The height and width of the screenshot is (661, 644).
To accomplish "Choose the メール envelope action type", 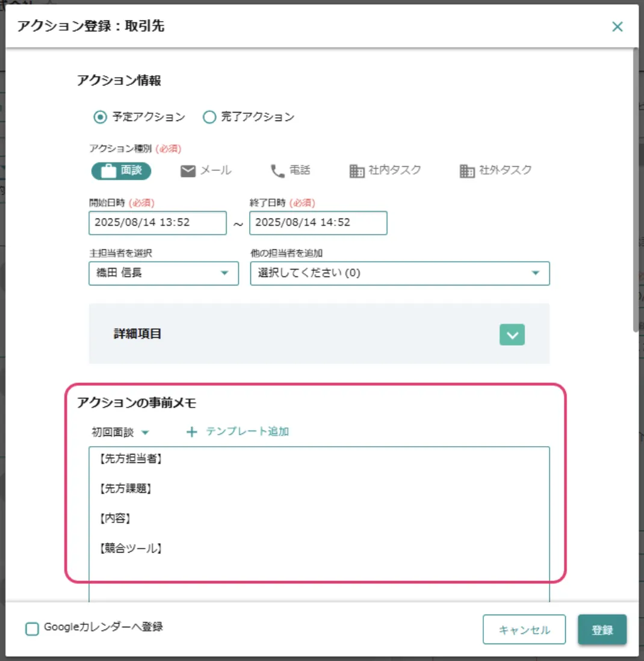I will (x=188, y=171).
